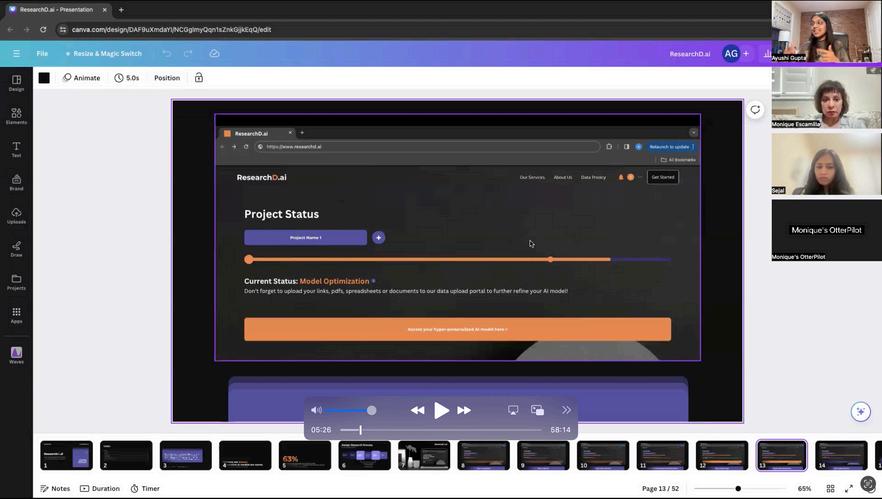Open the Uploads panel
The width and height of the screenshot is (882, 499).
pyautogui.click(x=16, y=215)
